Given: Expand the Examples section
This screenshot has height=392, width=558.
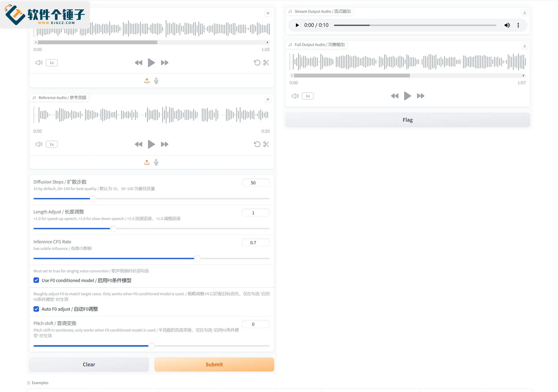Looking at the screenshot, I should (38, 383).
